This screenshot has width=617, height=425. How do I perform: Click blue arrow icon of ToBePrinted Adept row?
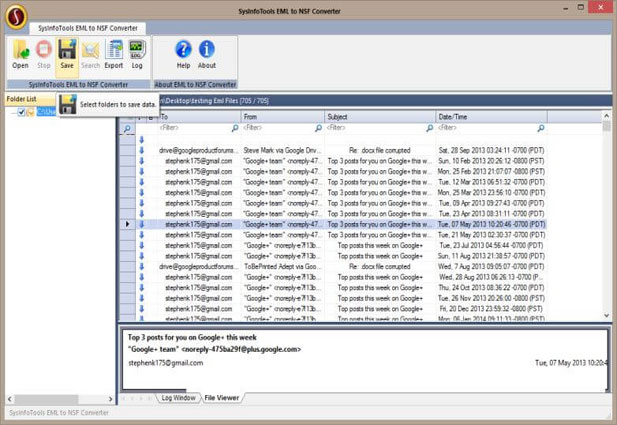coord(142,266)
